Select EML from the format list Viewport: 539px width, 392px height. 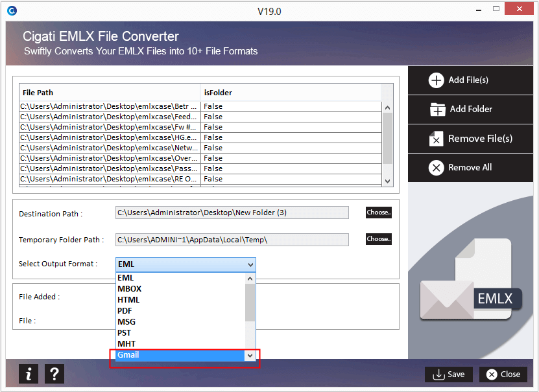180,278
